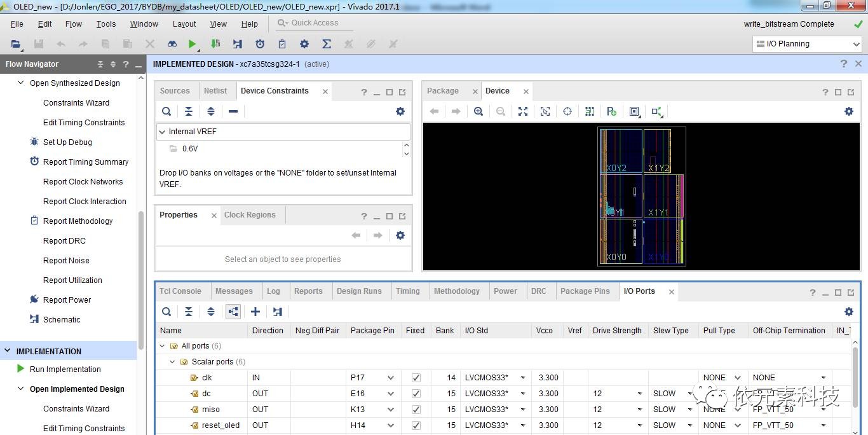Click the add port plus icon

[x=255, y=312]
